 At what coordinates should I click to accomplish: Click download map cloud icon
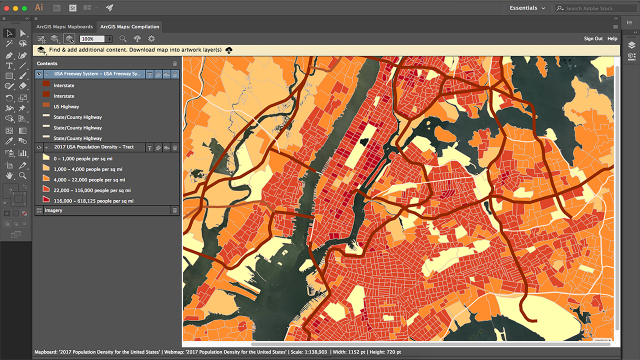click(229, 50)
